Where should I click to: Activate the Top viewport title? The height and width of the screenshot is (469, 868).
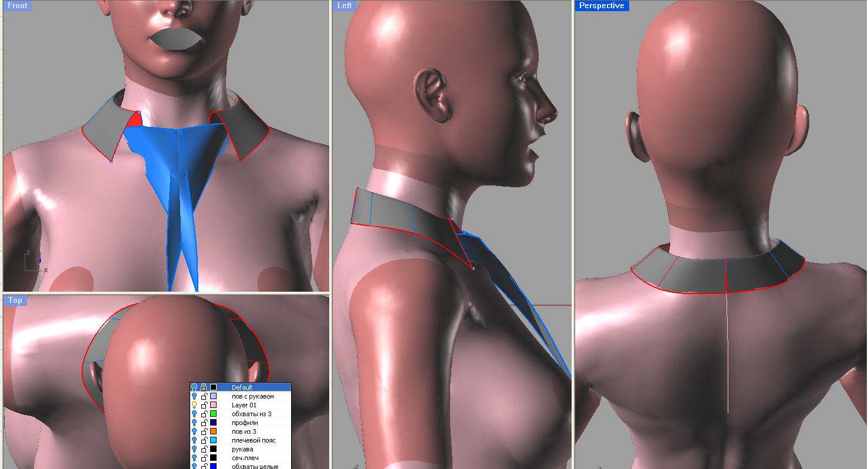[15, 300]
